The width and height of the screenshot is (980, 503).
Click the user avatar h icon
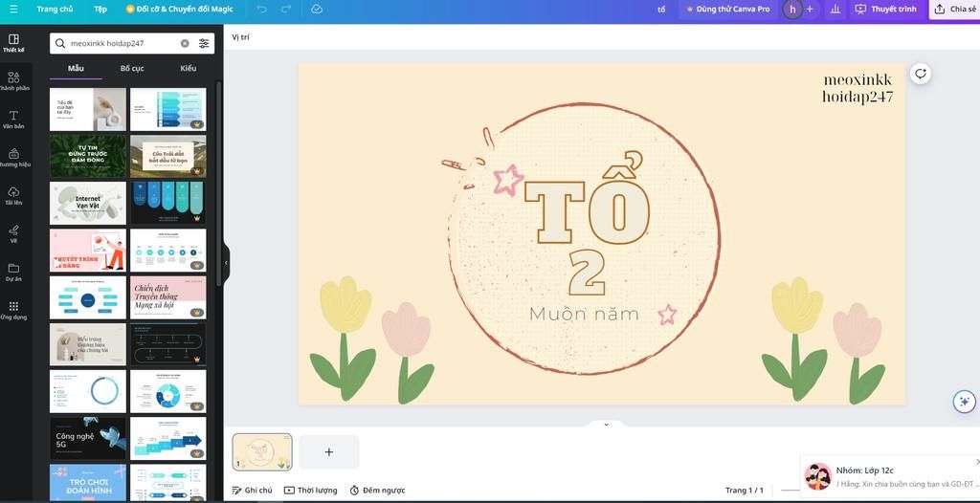(792, 10)
